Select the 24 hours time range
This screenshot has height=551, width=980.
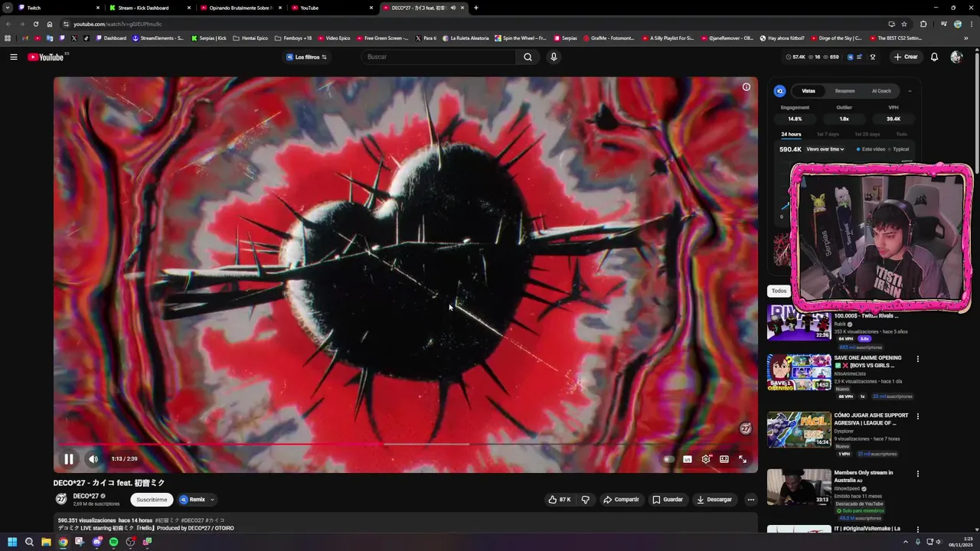pos(791,135)
